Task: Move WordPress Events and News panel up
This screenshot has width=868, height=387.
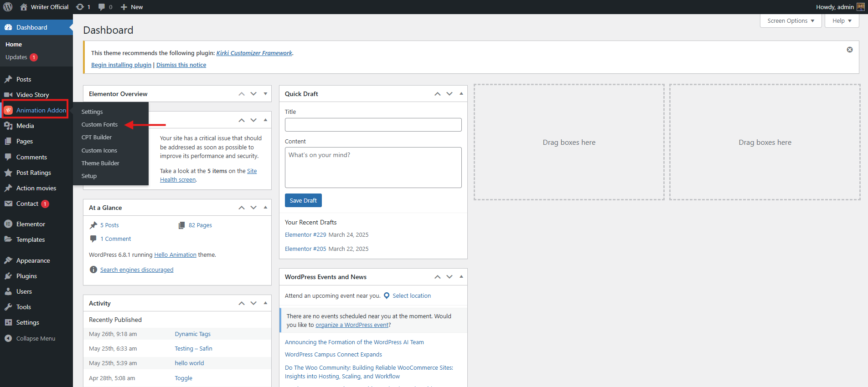Action: [438, 277]
